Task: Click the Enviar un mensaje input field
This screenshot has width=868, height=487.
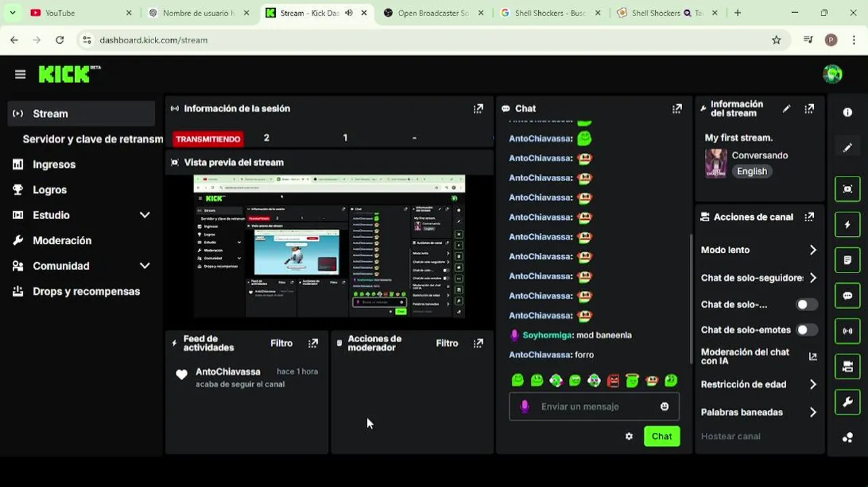Action: click(x=595, y=407)
